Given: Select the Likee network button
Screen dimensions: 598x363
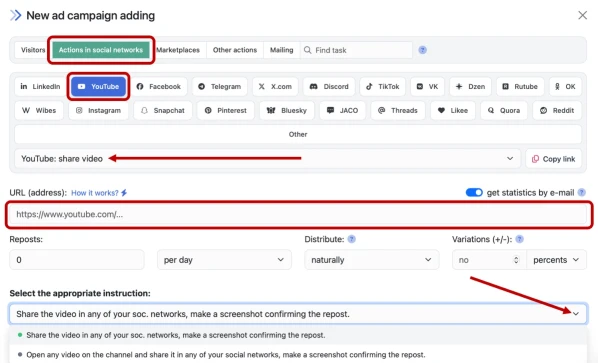Looking at the screenshot, I should click(453, 111).
